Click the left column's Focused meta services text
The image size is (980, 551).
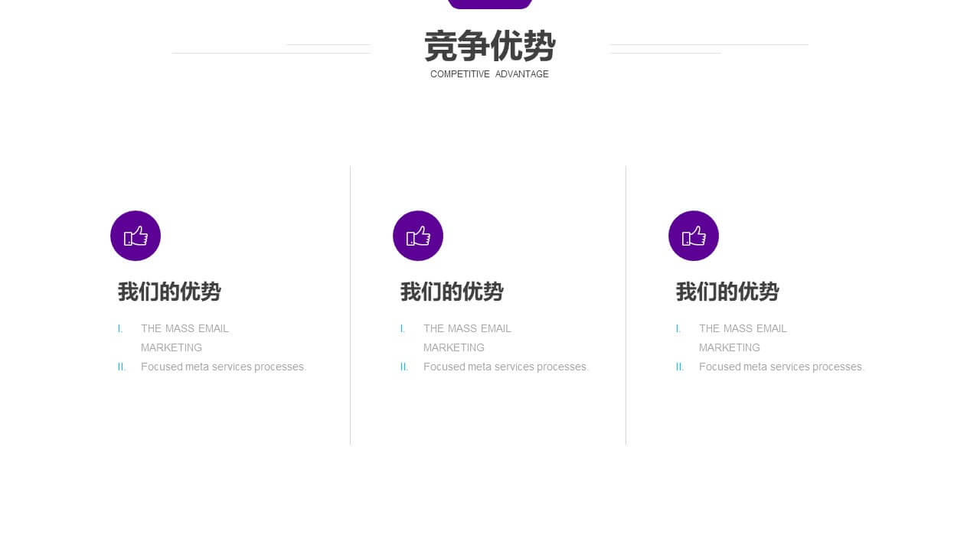[224, 367]
